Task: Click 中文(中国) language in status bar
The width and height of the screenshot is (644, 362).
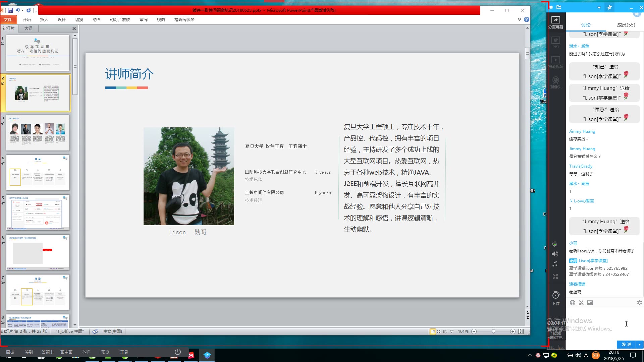Action: (x=112, y=331)
